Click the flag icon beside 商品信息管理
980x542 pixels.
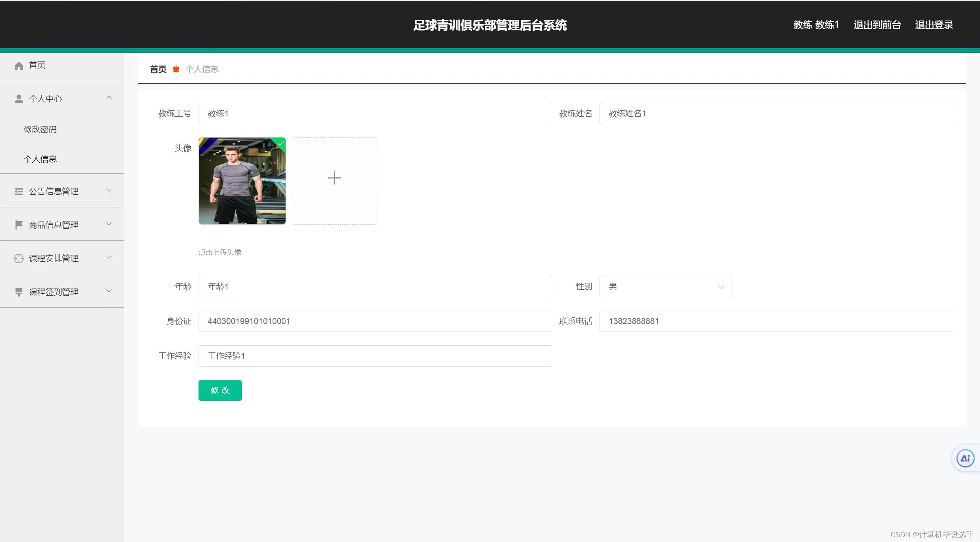coord(19,225)
